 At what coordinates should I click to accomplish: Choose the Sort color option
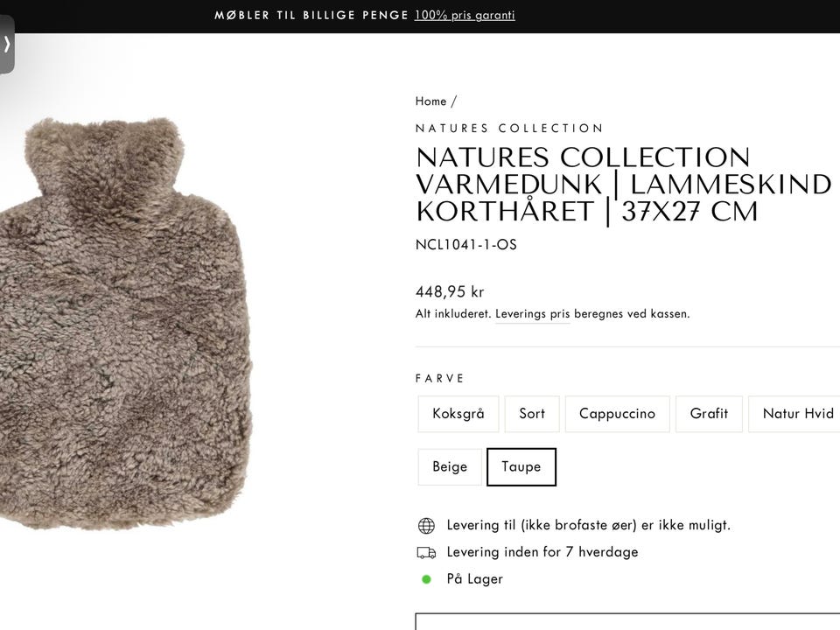click(x=532, y=414)
